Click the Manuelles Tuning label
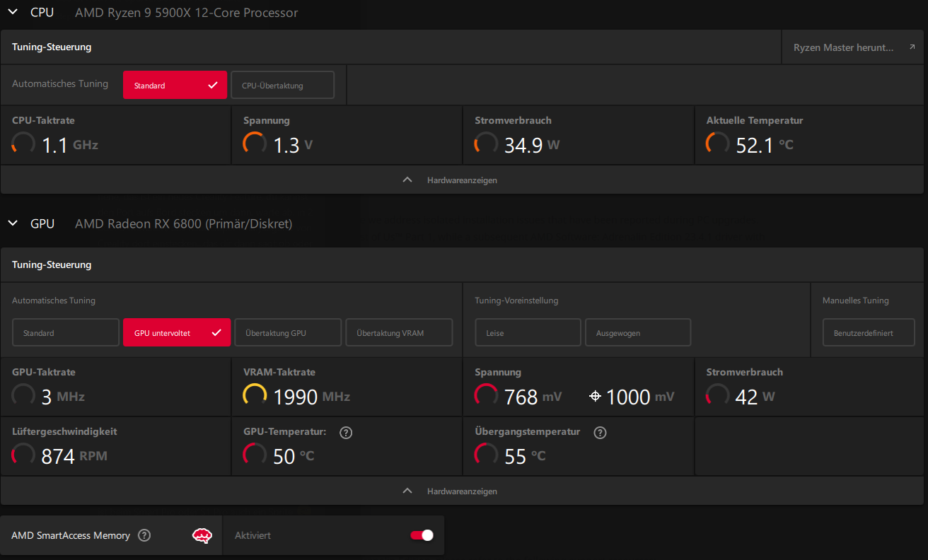The height and width of the screenshot is (560, 928). pos(855,301)
